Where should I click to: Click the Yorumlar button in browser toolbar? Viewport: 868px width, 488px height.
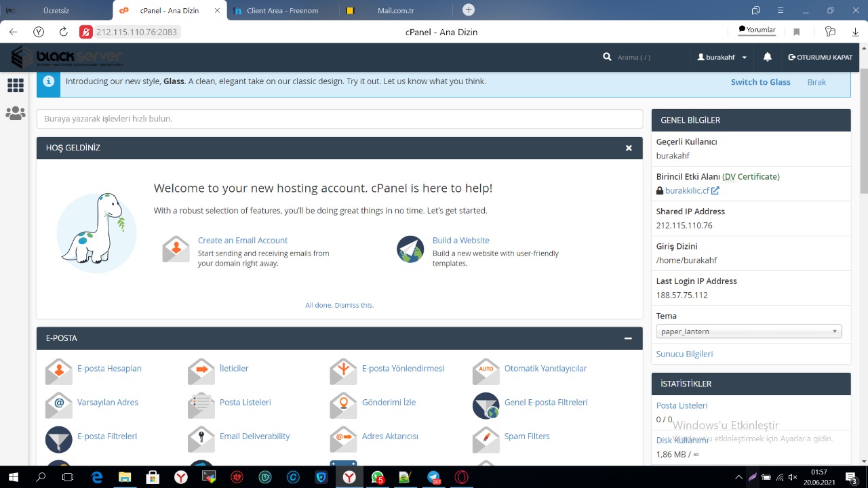pyautogui.click(x=757, y=30)
